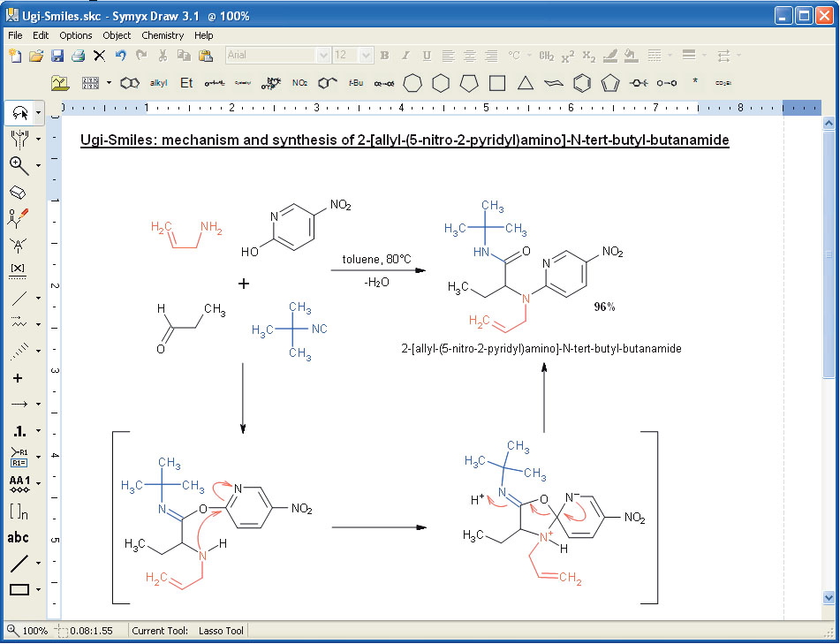Click the Save disk icon
Viewport: 840px width, 644px height.
click(57, 56)
